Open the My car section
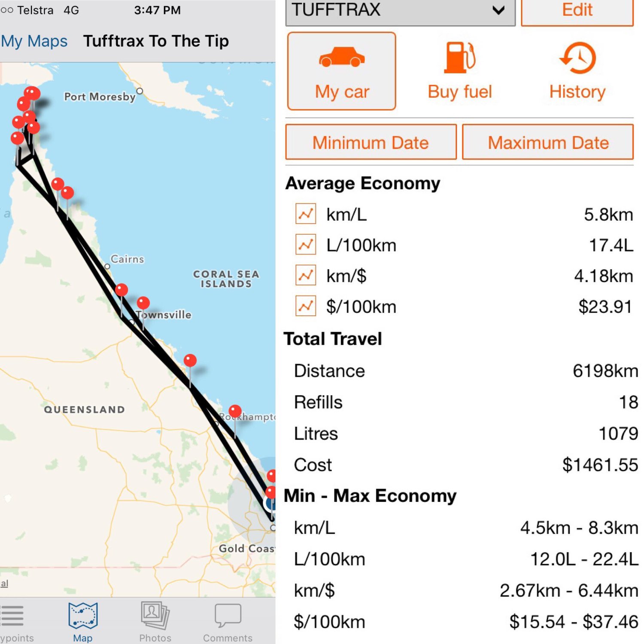Viewport: 644px width, 644px height. pyautogui.click(x=342, y=71)
